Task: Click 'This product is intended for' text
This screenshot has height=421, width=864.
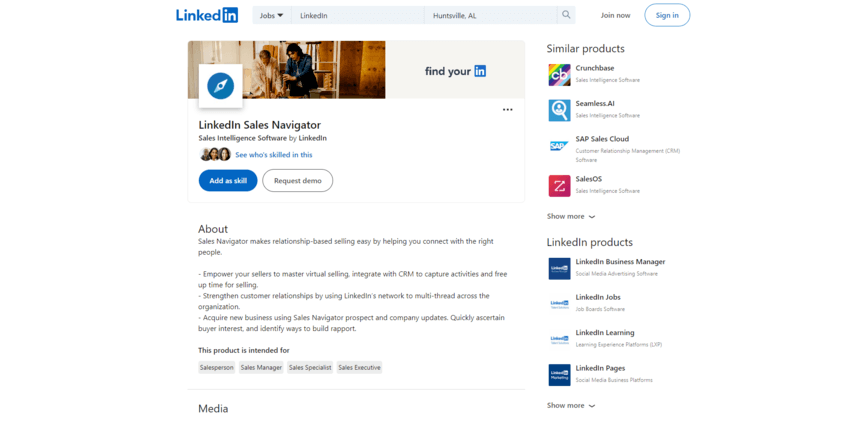Action: (244, 350)
